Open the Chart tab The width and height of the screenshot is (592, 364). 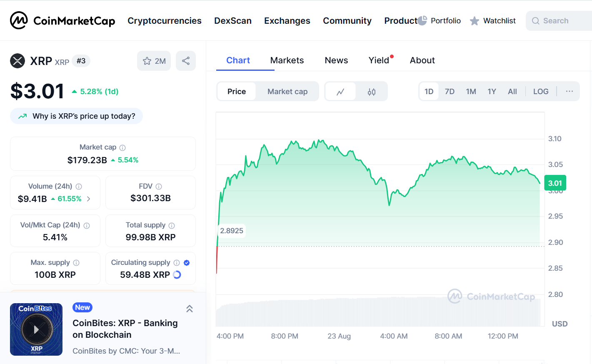[238, 60]
